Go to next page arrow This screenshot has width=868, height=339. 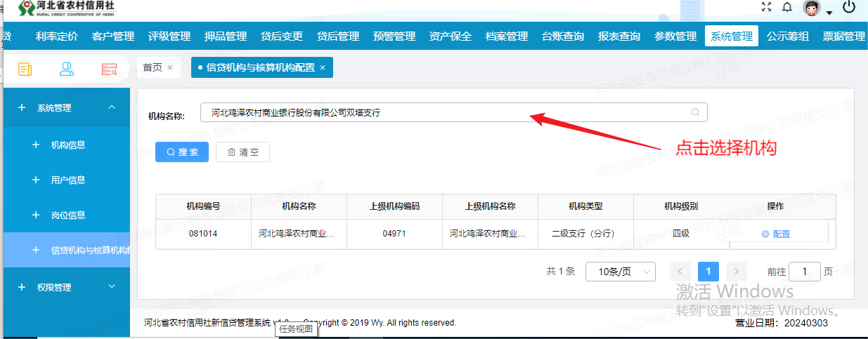736,272
